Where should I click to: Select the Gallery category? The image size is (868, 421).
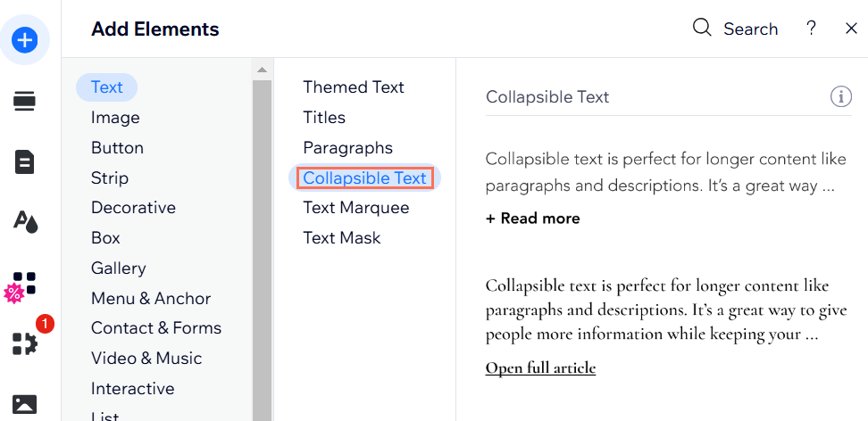[119, 268]
